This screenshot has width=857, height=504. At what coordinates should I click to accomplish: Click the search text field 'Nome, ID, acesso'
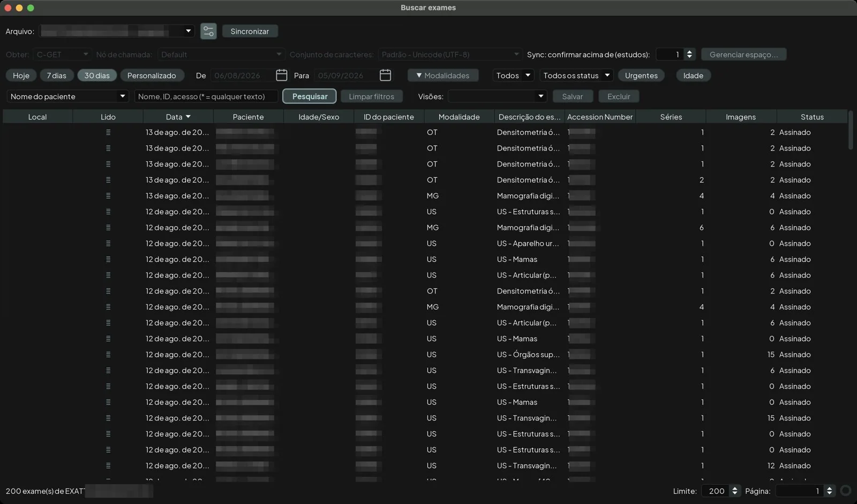206,96
